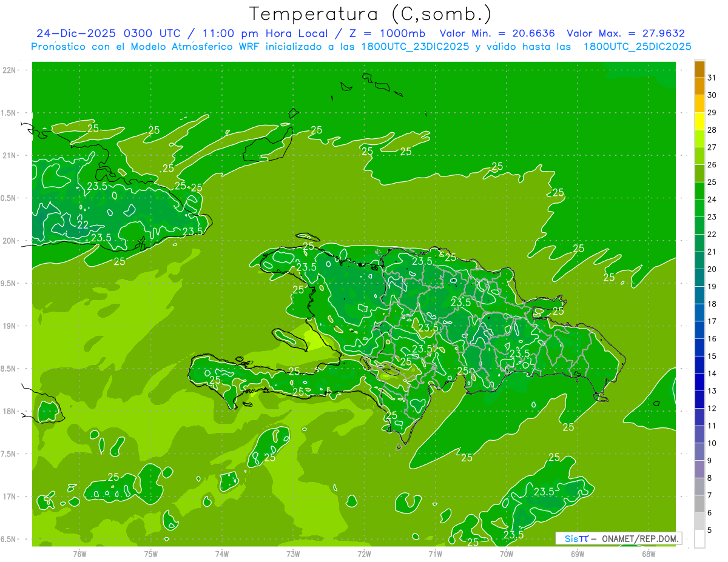Click the "68W" longitude axis label
This screenshot has height=562, width=728.
click(x=649, y=554)
